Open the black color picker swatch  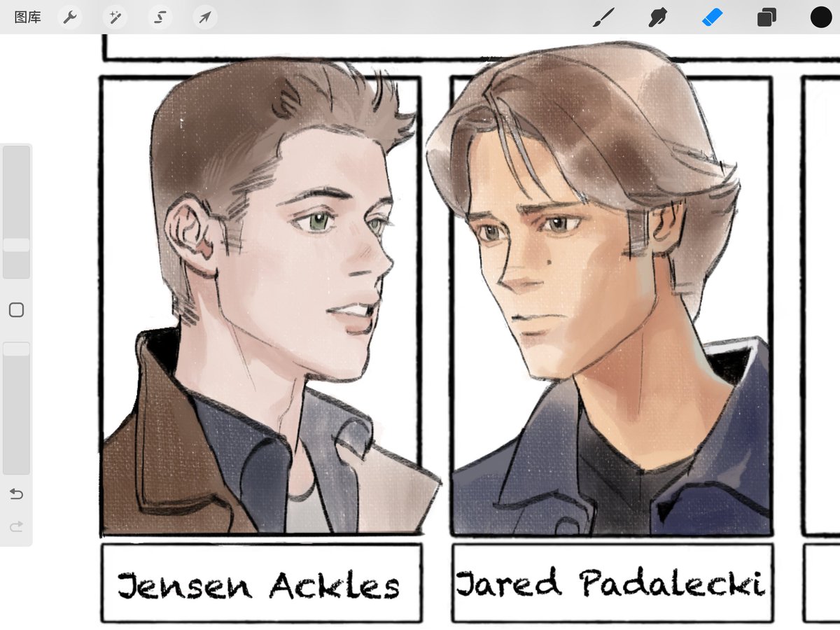click(821, 17)
